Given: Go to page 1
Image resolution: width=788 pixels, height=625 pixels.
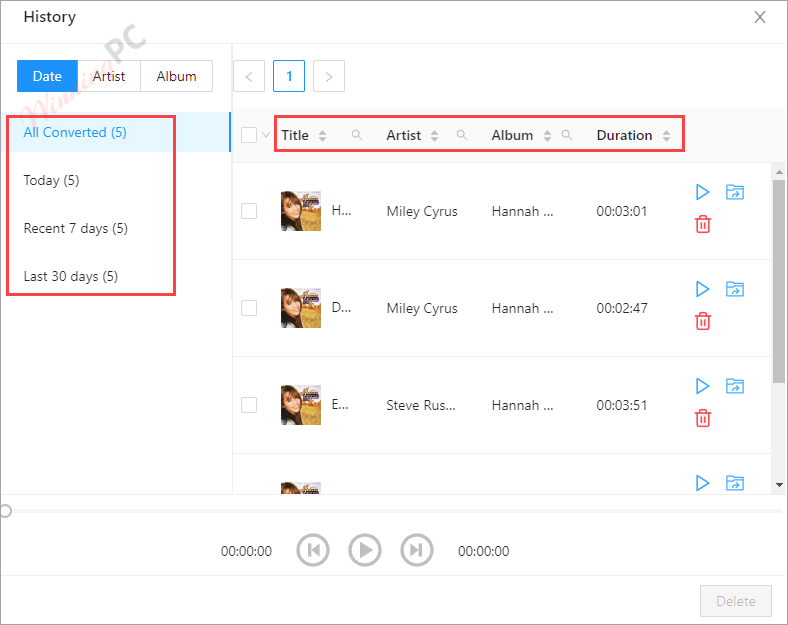Looking at the screenshot, I should (x=289, y=76).
